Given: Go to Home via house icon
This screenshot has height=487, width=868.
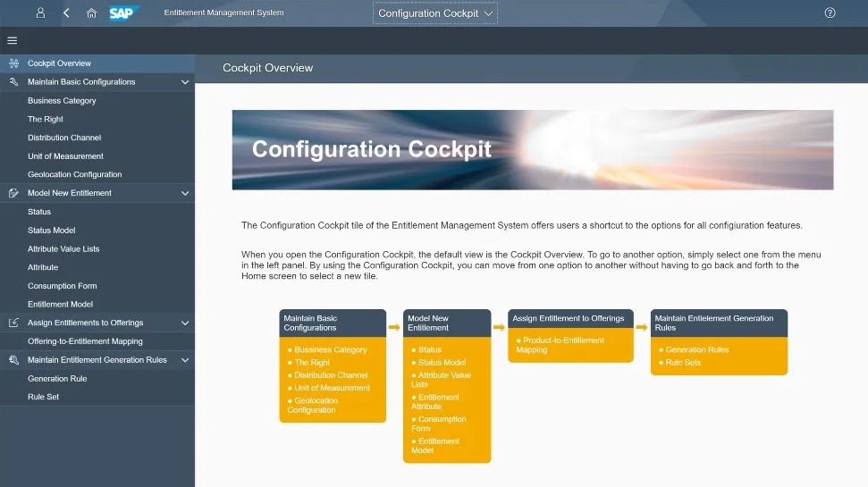Looking at the screenshot, I should point(91,13).
